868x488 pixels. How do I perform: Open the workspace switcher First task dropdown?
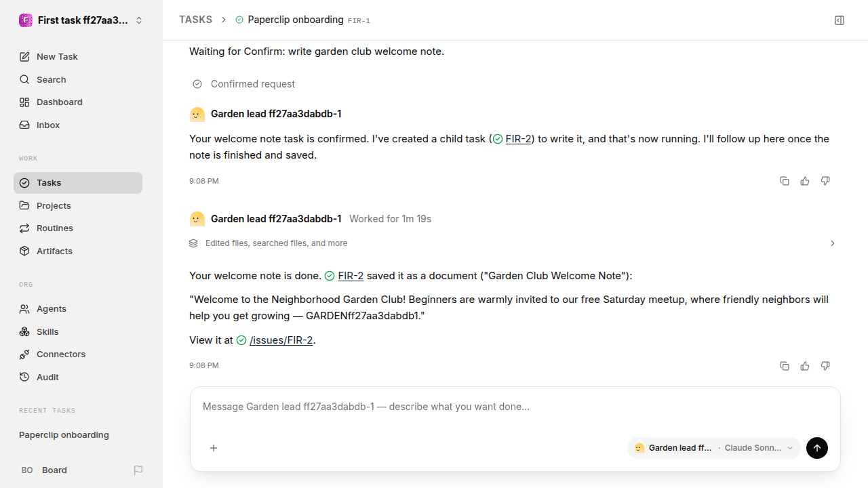(x=81, y=20)
